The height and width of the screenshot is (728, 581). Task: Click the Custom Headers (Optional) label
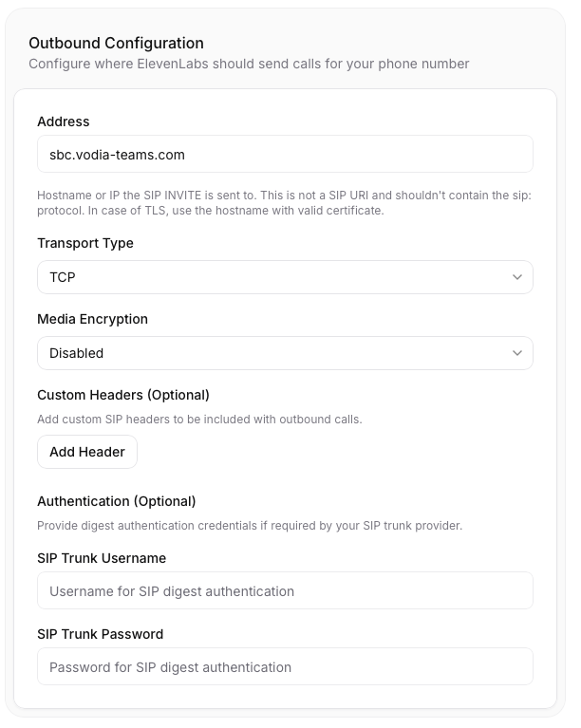123,395
